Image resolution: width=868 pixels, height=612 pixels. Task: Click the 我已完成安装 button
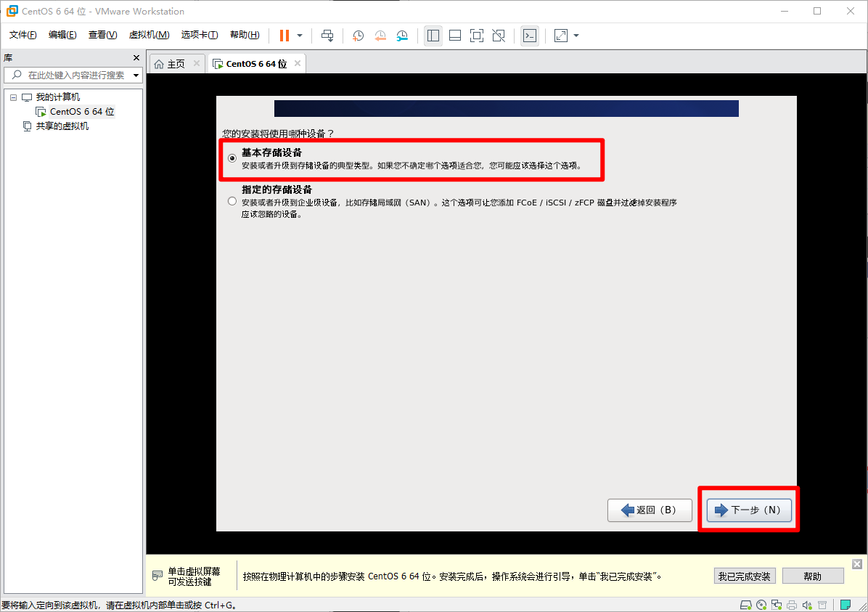pyautogui.click(x=745, y=576)
